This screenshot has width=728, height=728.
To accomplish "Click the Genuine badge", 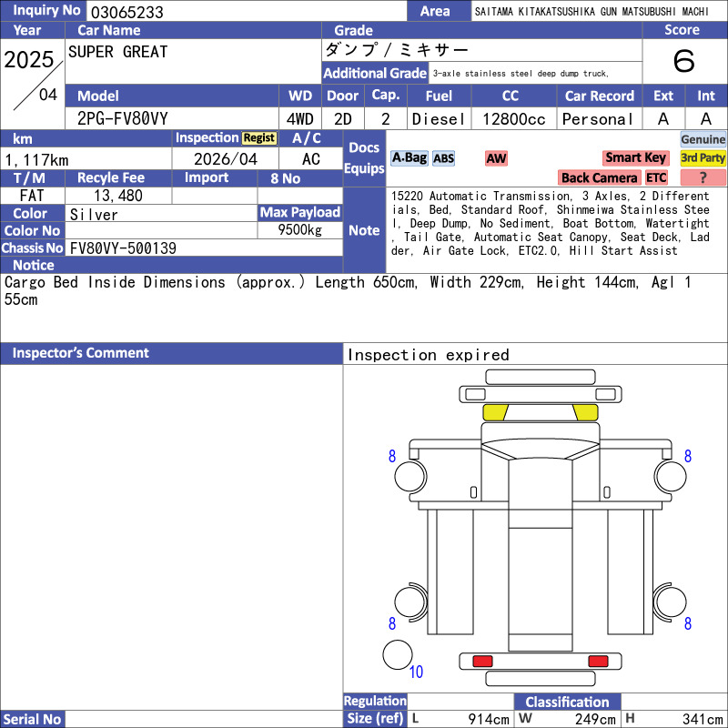I will [703, 139].
